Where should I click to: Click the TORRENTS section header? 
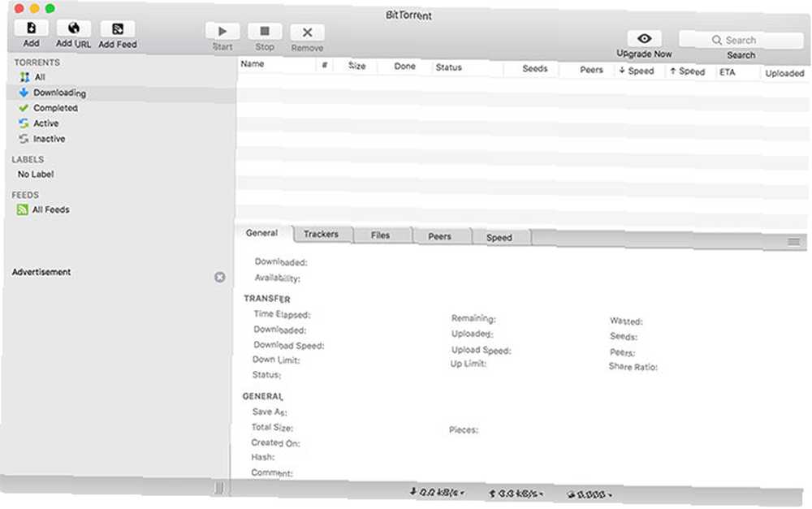coord(37,63)
